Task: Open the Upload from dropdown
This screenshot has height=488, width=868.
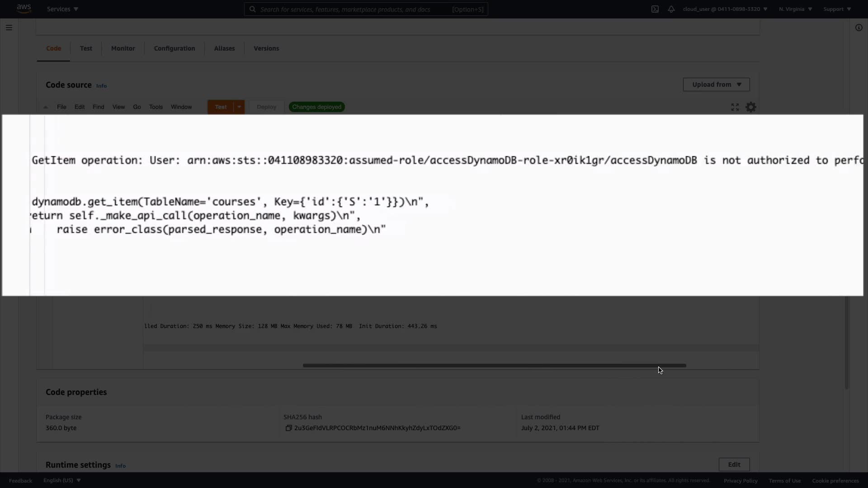Action: (x=716, y=84)
